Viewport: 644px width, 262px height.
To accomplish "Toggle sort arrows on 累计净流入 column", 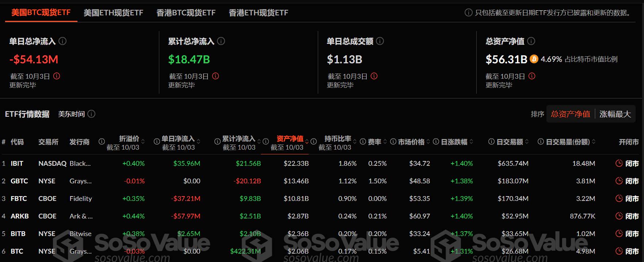I will click(259, 142).
